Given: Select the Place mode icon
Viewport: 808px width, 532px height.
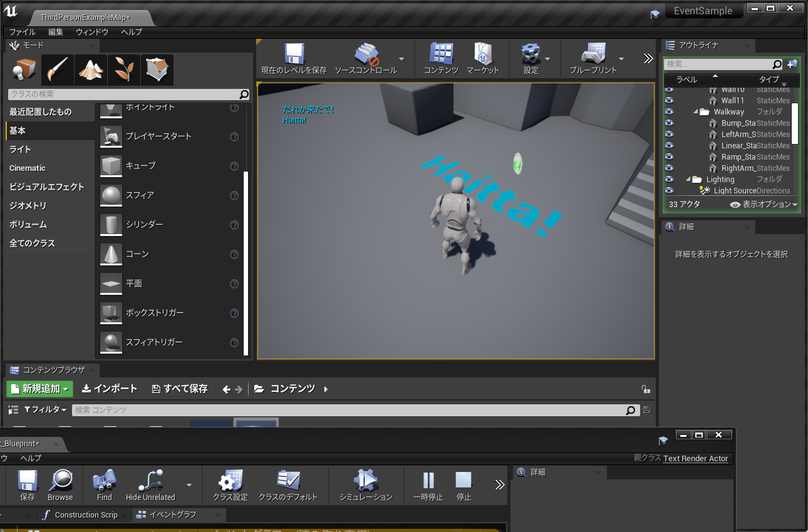Looking at the screenshot, I should tap(24, 69).
